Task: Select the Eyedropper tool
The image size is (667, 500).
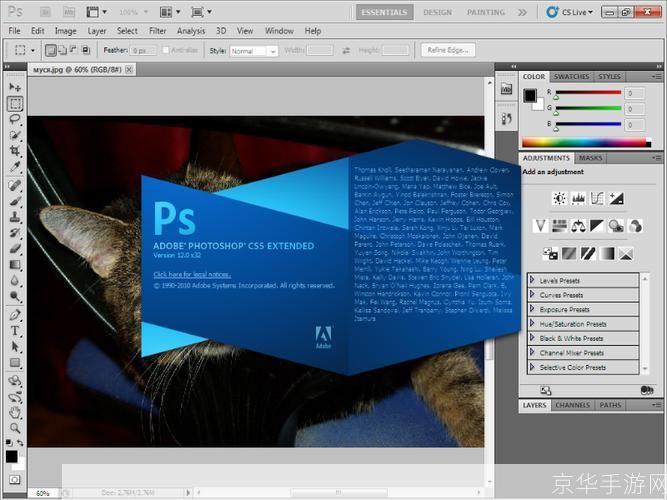Action: pos(15,167)
